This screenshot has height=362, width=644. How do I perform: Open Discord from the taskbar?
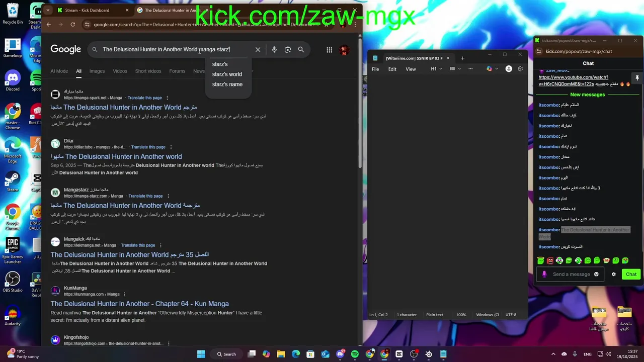tap(340, 354)
